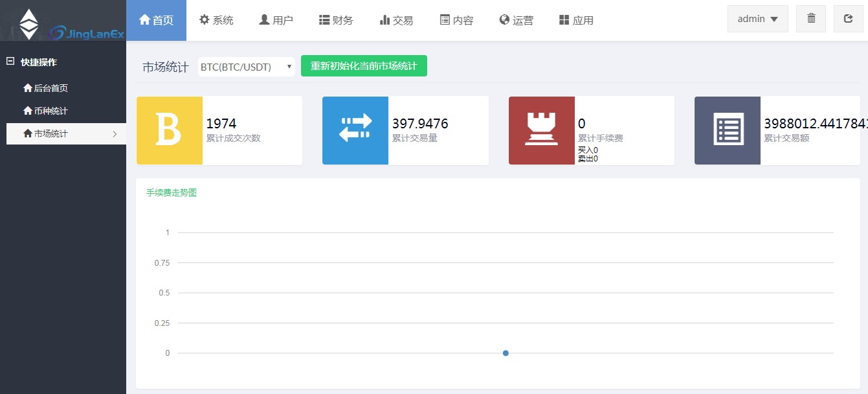Click the red chess rook icon tile
The width and height of the screenshot is (868, 394).
[x=541, y=130]
